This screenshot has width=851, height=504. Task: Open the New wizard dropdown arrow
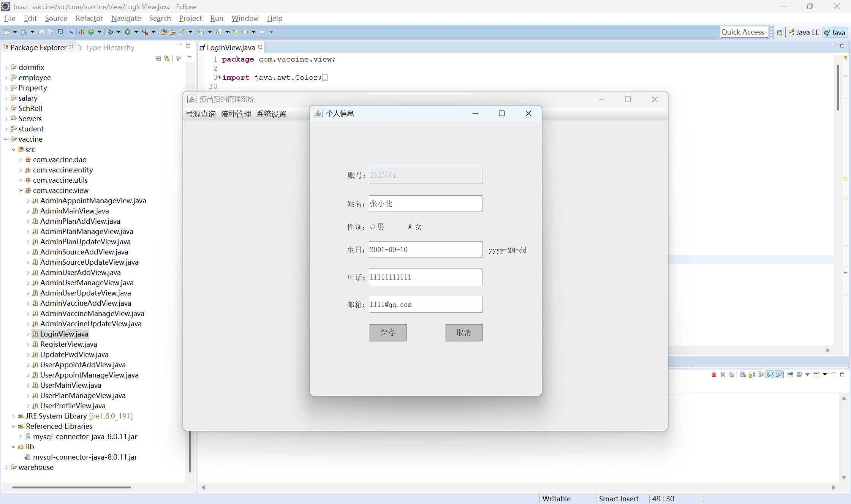click(15, 32)
